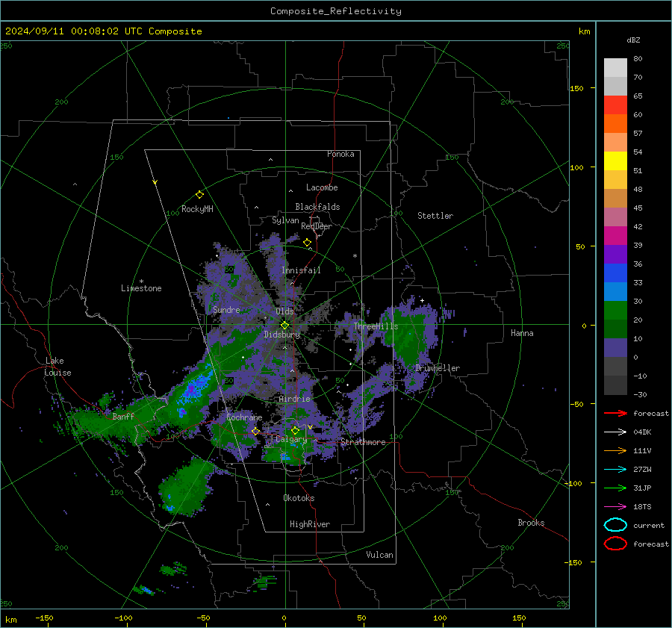
Task: Select the red 65 dBZ color swatch
Action: click(x=615, y=105)
